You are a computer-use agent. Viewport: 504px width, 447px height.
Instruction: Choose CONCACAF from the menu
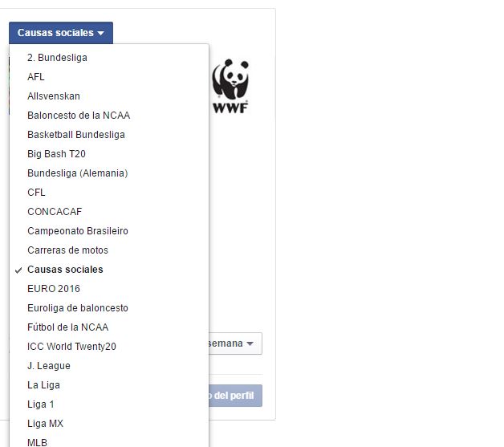coord(109,212)
